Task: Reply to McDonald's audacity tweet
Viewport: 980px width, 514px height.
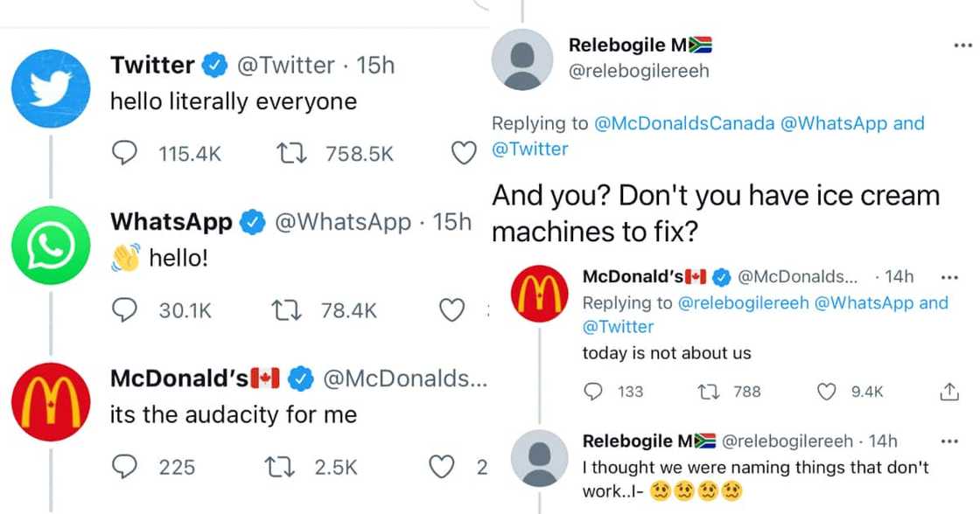Action: point(122,468)
